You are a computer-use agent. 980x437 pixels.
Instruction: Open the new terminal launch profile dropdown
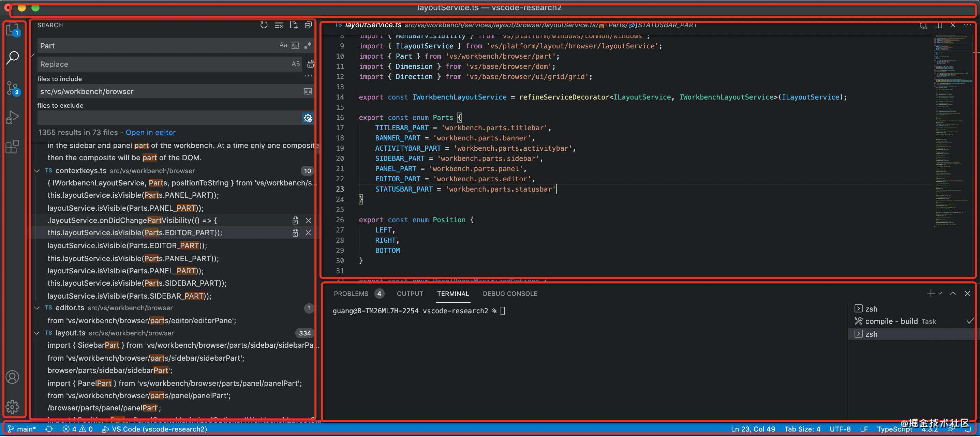coord(940,293)
